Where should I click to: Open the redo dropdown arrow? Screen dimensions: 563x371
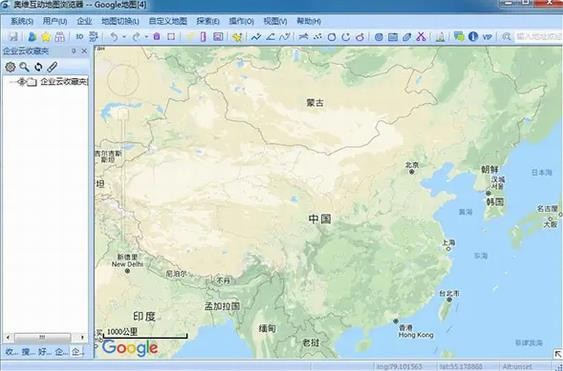pyautogui.click(x=146, y=37)
